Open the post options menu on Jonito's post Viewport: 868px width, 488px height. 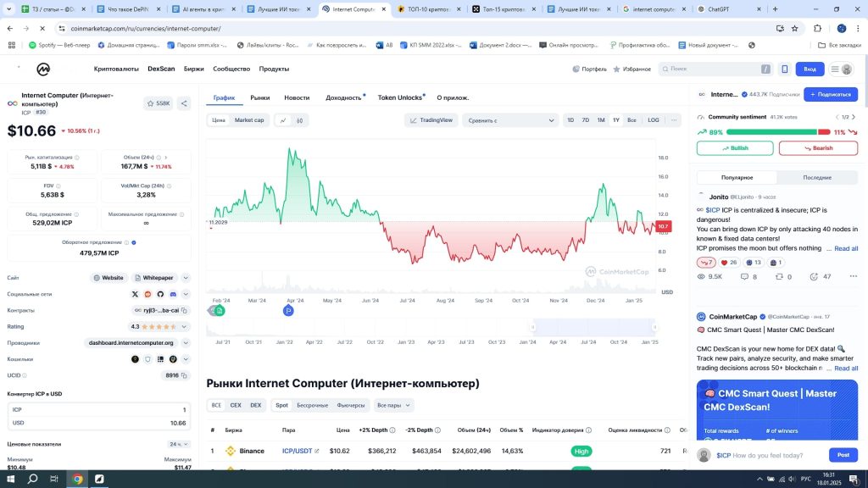[853, 277]
